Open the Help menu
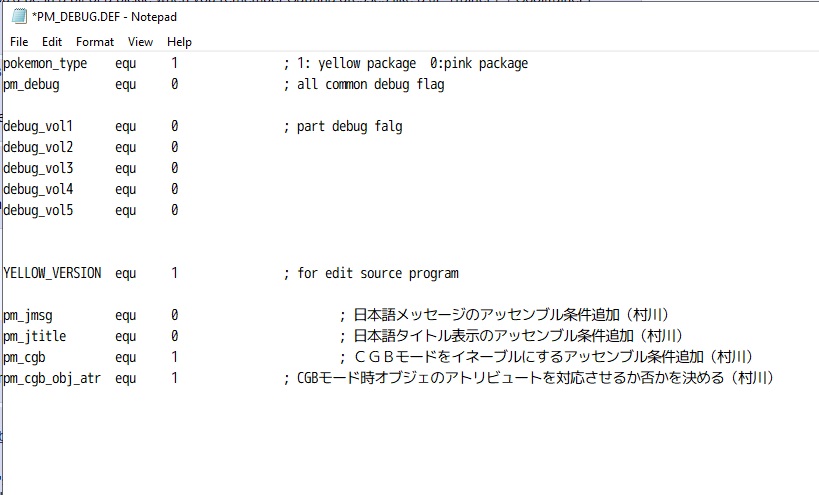Viewport: 819px width, 495px height. pyautogui.click(x=179, y=42)
